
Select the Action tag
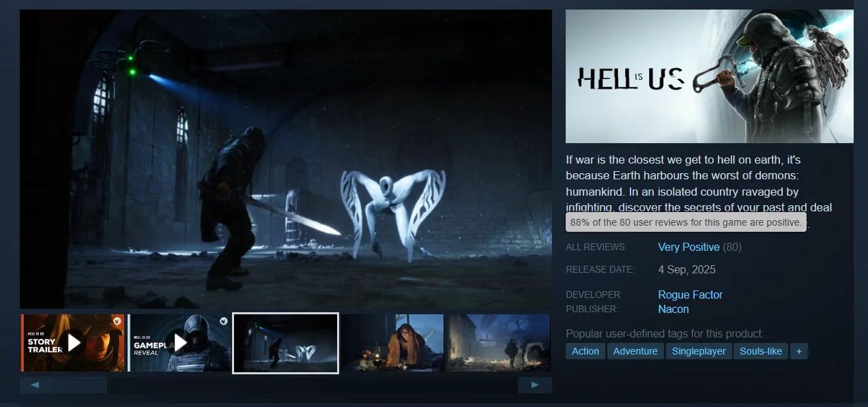pyautogui.click(x=585, y=351)
